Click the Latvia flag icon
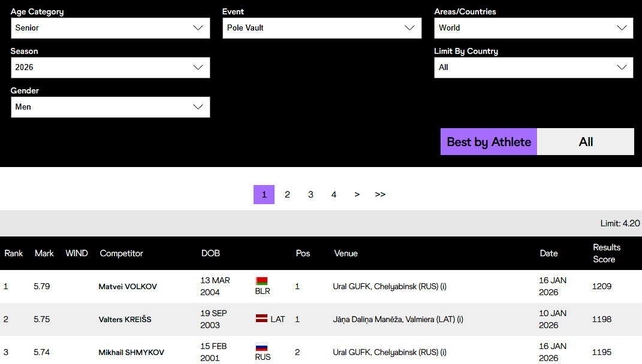This screenshot has width=642, height=364. pos(261,319)
